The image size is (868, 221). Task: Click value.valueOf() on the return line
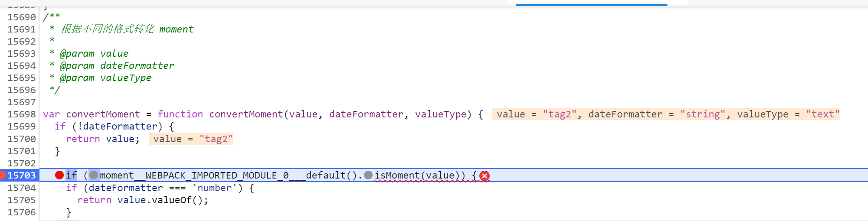tap(160, 200)
